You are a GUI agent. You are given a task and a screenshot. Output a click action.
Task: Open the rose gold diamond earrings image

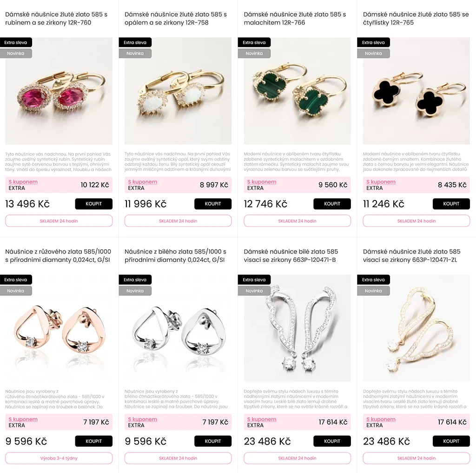click(59, 328)
